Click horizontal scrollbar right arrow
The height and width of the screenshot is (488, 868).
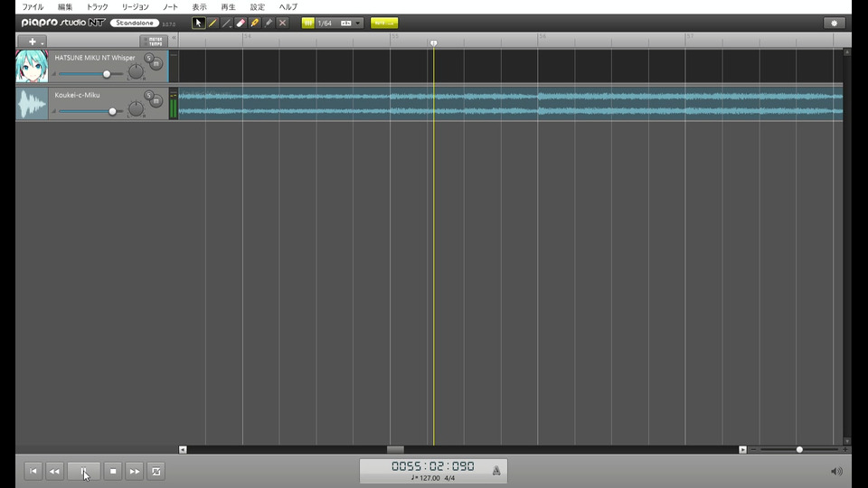pos(743,450)
